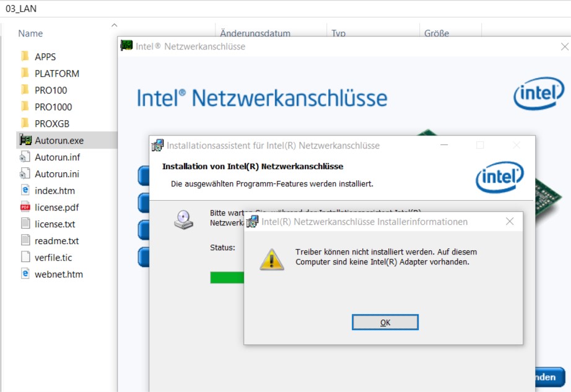Click the Intel logo in Installationsassistent header
The width and height of the screenshot is (571, 392).
tap(500, 177)
